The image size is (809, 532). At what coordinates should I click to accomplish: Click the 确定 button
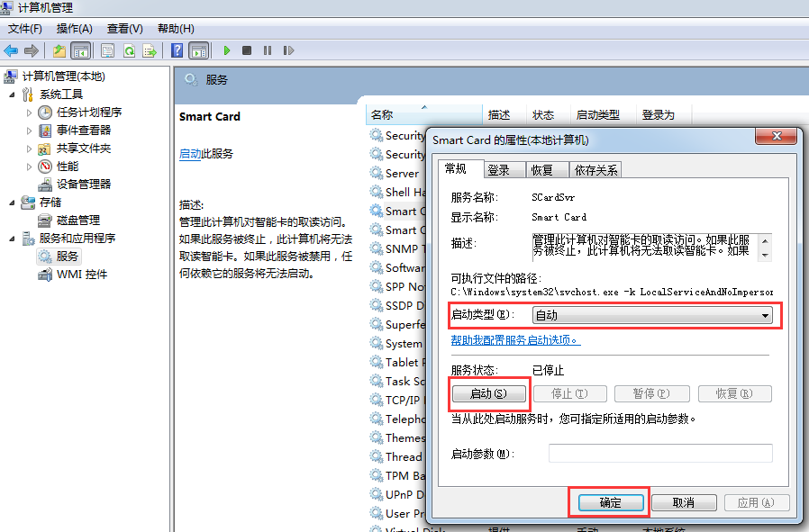(610, 502)
